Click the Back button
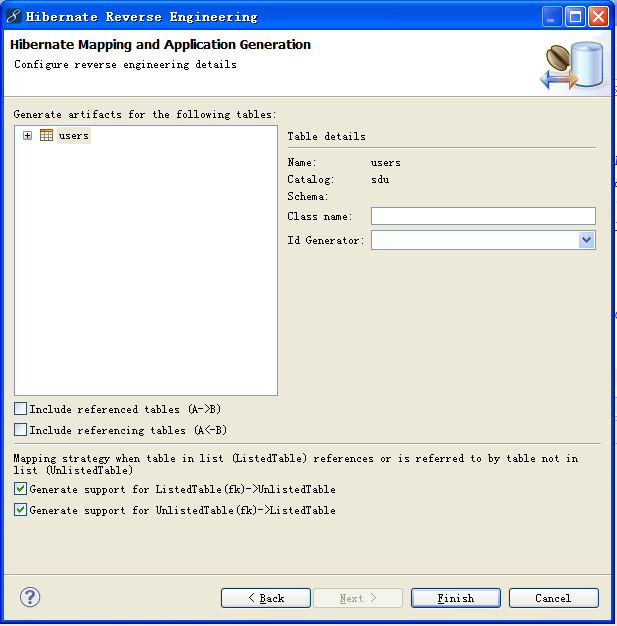This screenshot has height=626, width=617. pos(266,598)
